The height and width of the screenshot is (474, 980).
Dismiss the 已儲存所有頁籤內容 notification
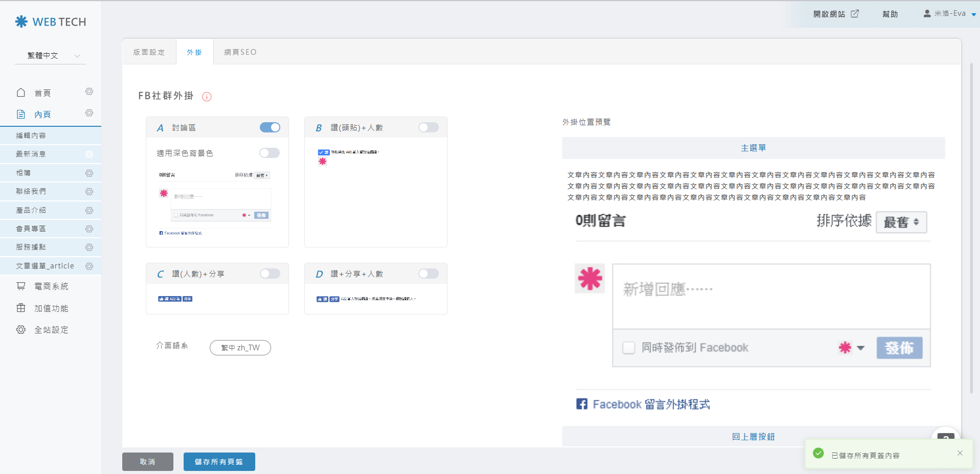pos(960,453)
